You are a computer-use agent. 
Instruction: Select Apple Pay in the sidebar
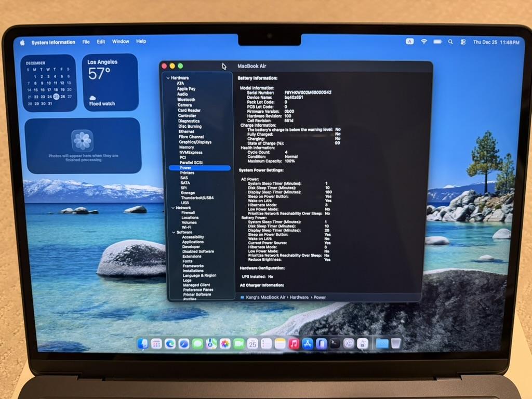[186, 89]
